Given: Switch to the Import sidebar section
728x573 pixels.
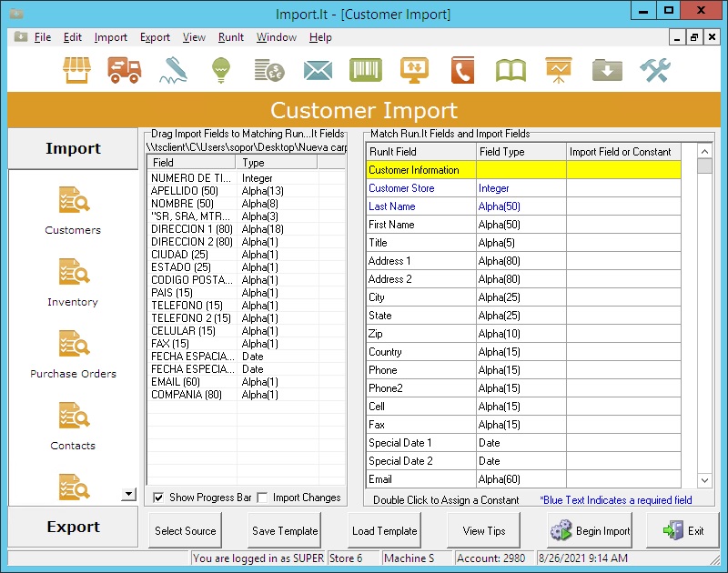Looking at the screenshot, I should click(x=73, y=148).
